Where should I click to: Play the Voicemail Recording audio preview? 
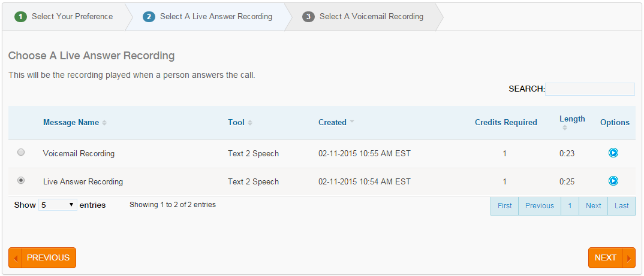[613, 153]
